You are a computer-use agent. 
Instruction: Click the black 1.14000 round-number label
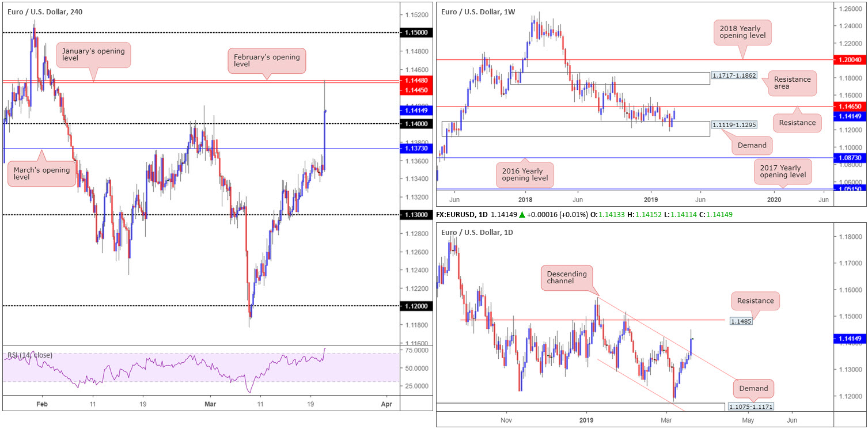417,124
